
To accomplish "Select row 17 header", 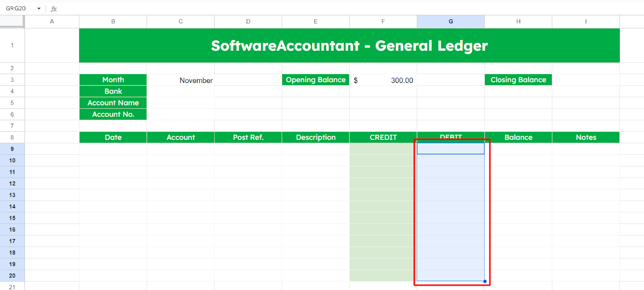I will 12,241.
